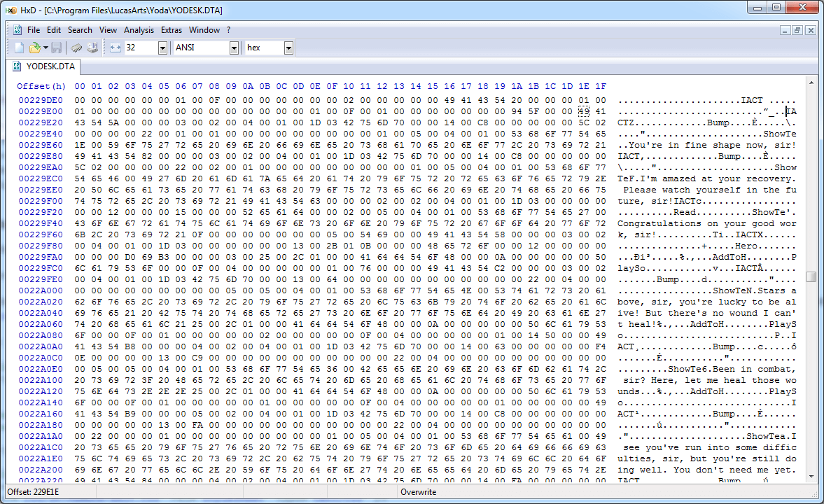The height and width of the screenshot is (504, 824).
Task: Open the bytes per row dropdown
Action: point(162,48)
